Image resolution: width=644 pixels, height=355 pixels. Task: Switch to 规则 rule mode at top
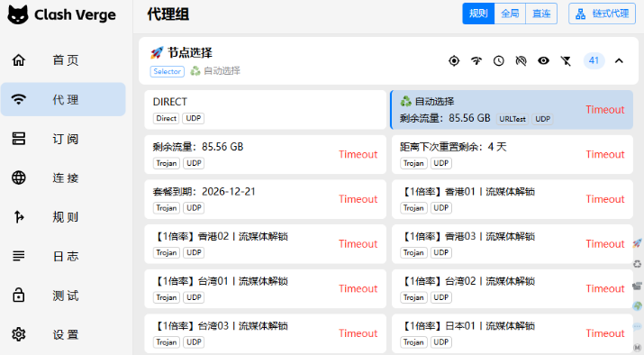pos(478,14)
